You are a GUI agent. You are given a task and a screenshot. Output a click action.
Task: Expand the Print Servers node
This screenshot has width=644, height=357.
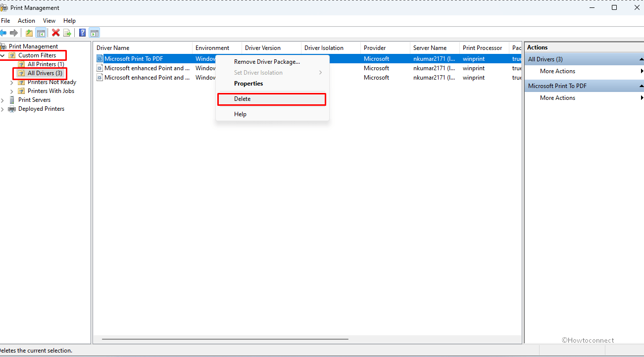click(x=2, y=100)
